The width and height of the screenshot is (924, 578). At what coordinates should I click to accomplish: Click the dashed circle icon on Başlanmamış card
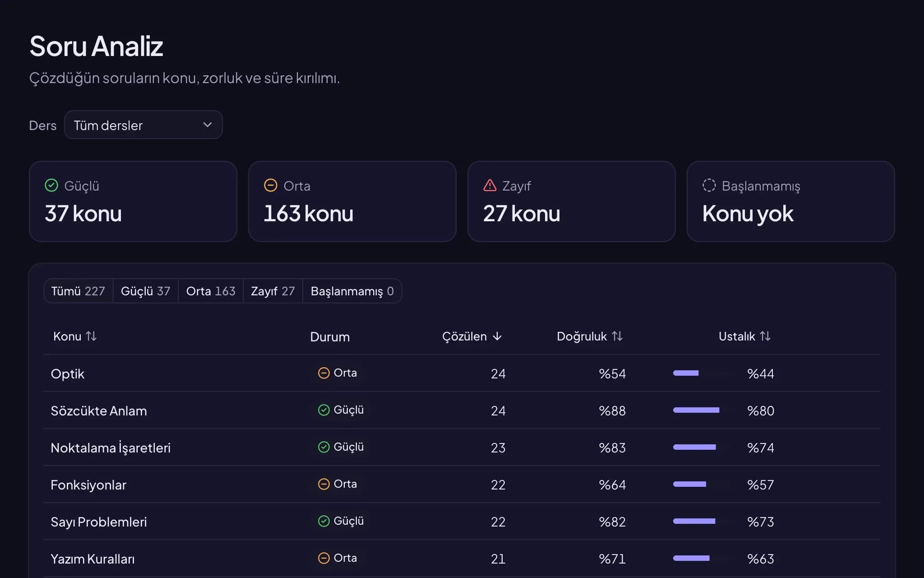pos(709,185)
